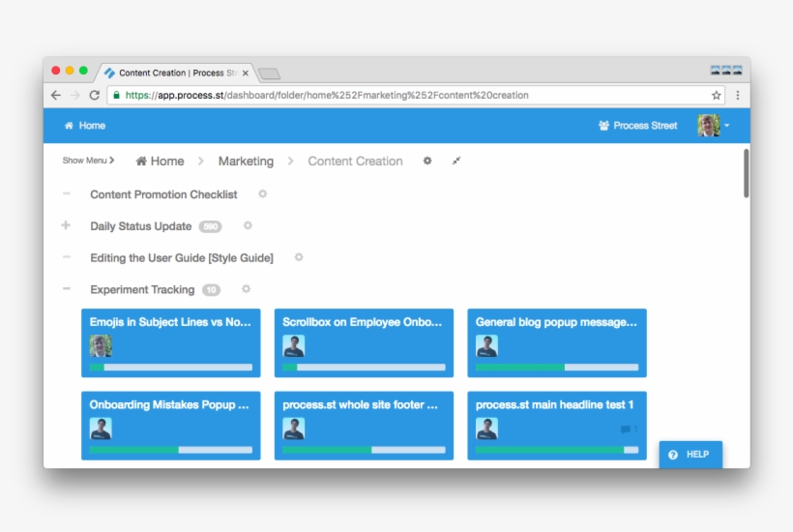Collapse the Content Promotion Checklist row
Image resolution: width=793 pixels, height=532 pixels.
click(x=66, y=193)
